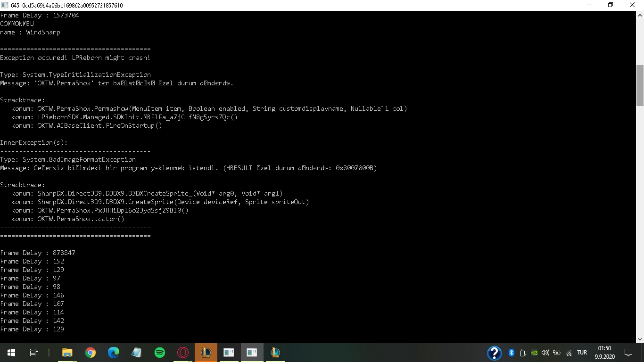
Task: Click the line 'Frame Delay : 107'
Action: click(32, 304)
